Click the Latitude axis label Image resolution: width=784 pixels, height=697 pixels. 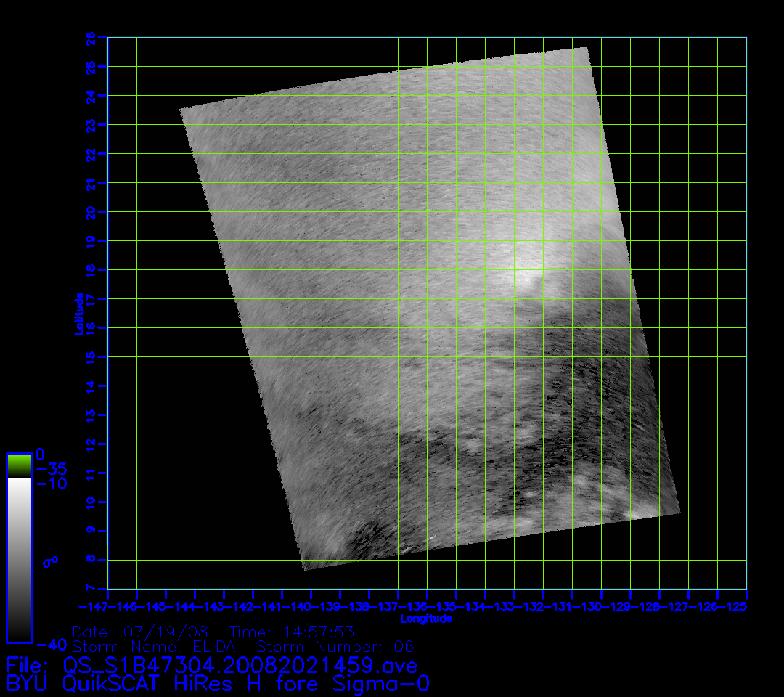[78, 314]
